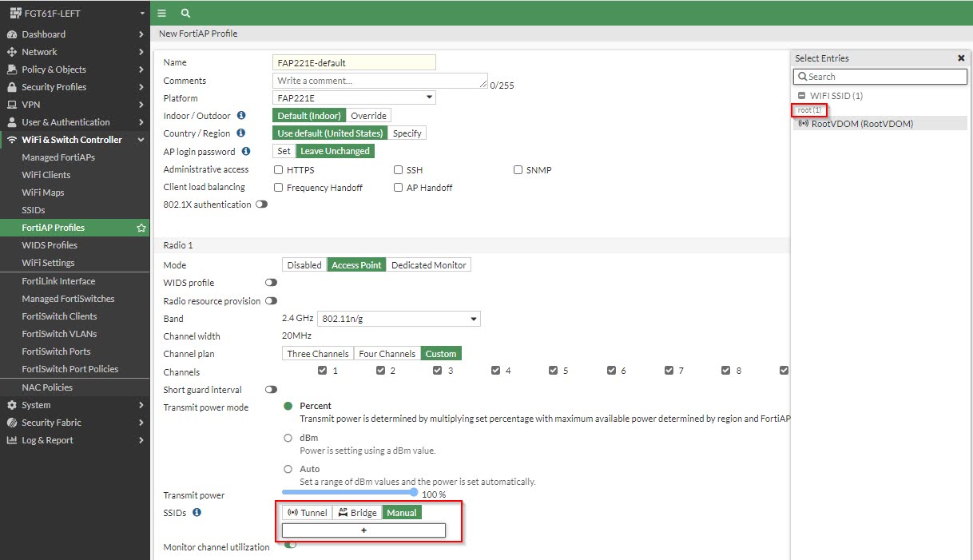Click the User & Authentication person icon
Image resolution: width=973 pixels, height=560 pixels.
[12, 122]
